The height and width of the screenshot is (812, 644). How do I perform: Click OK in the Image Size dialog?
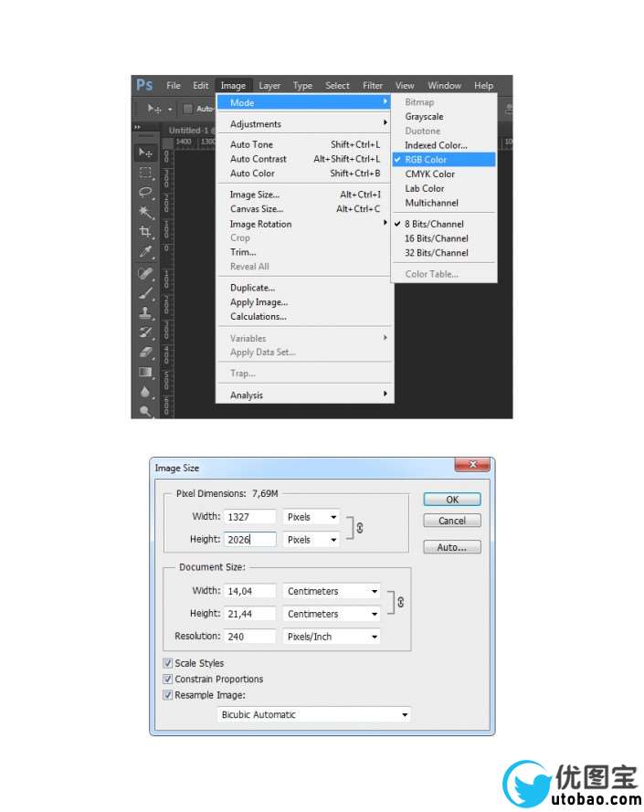click(452, 500)
